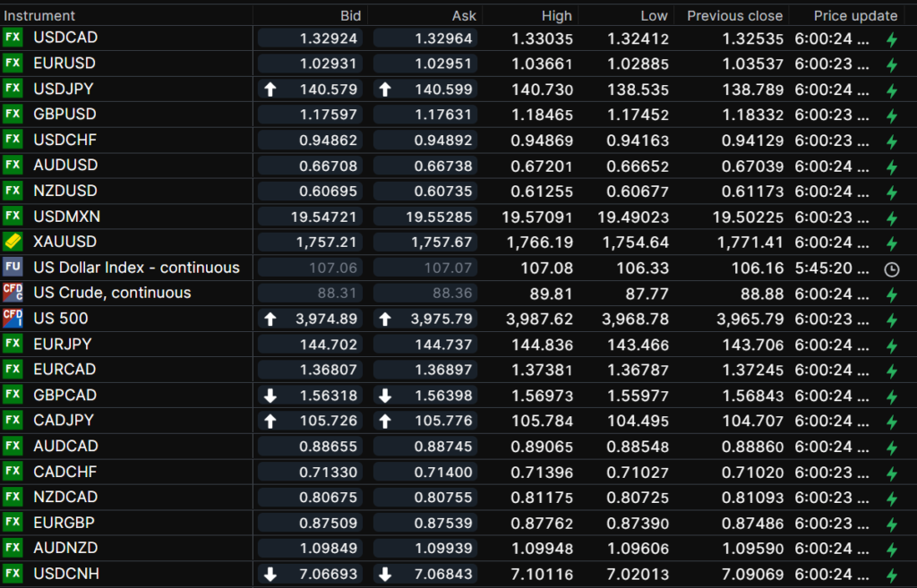
Task: Click the CFD icon beside US 500
Action: pos(13,318)
